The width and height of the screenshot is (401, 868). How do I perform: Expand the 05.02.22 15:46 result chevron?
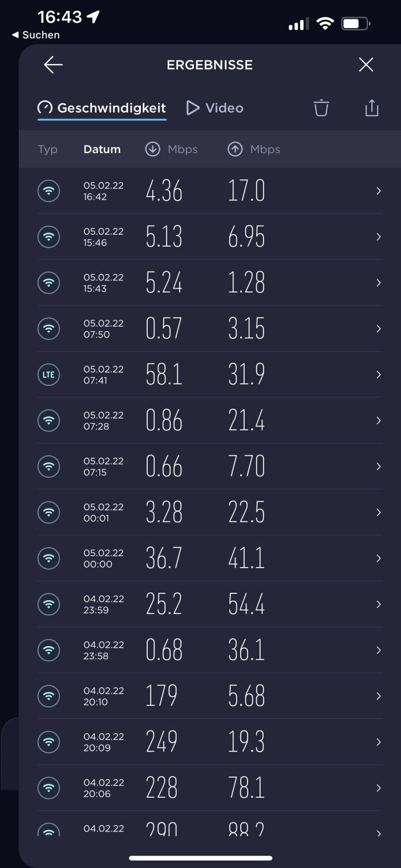tap(378, 237)
